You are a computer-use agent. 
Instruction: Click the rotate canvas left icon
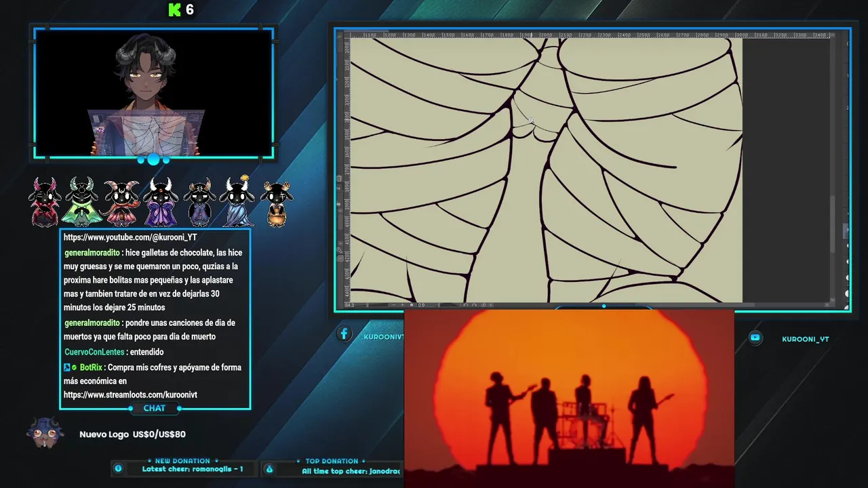pos(466,305)
